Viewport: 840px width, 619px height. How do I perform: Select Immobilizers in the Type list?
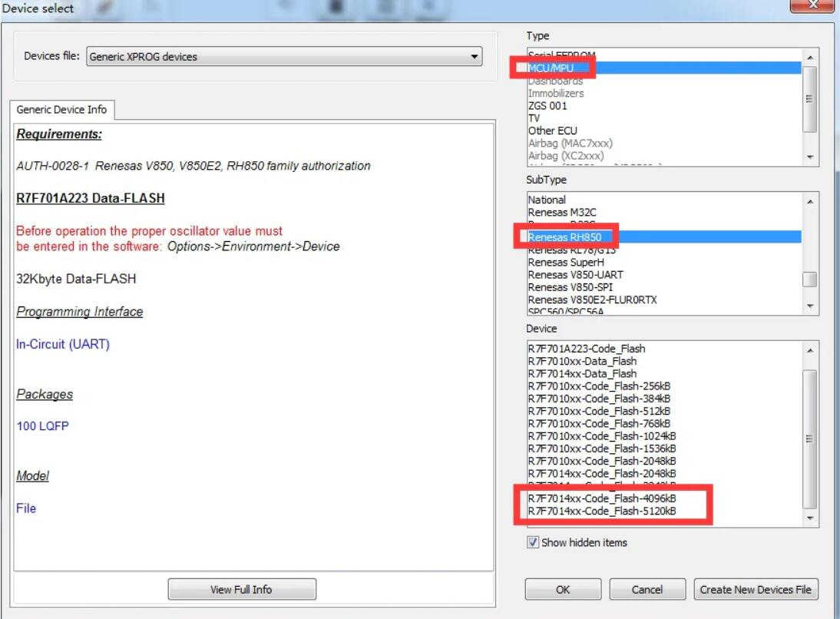663,93
